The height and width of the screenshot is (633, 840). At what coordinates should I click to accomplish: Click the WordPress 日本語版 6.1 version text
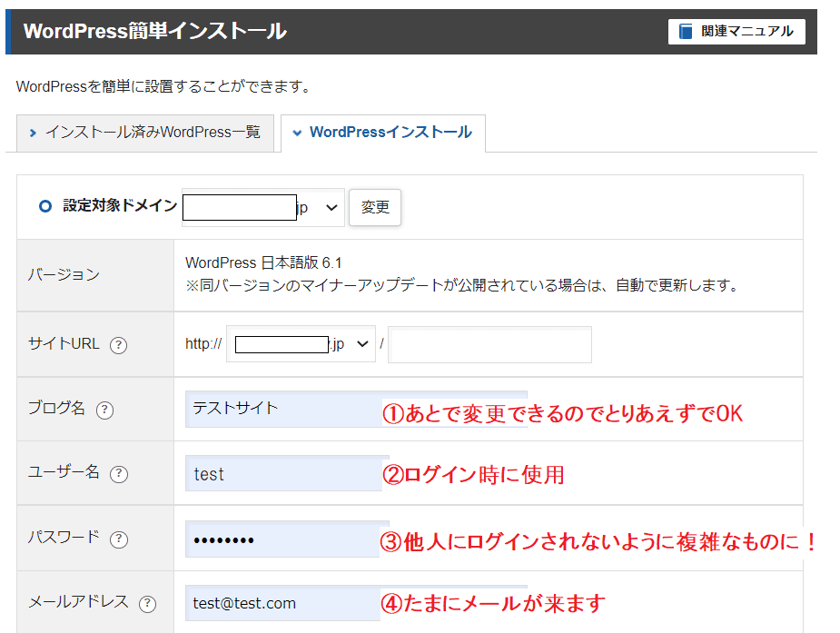click(x=263, y=263)
